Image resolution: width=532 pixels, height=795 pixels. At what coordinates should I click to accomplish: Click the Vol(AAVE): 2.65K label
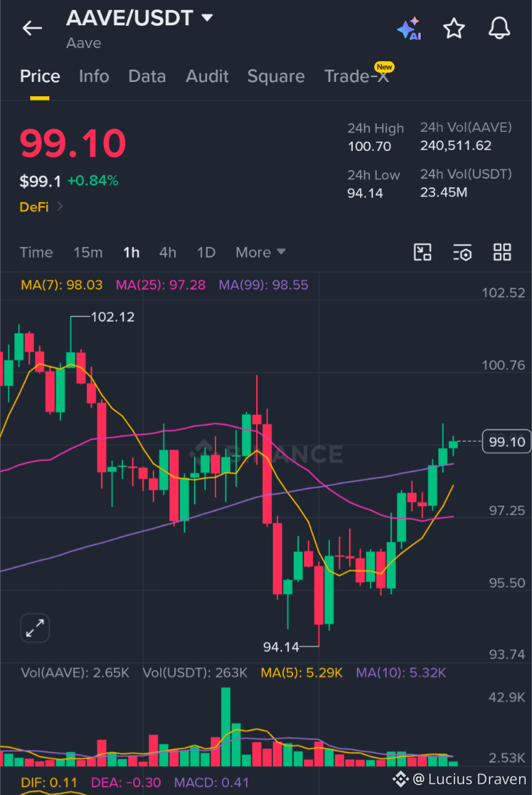pos(75,673)
